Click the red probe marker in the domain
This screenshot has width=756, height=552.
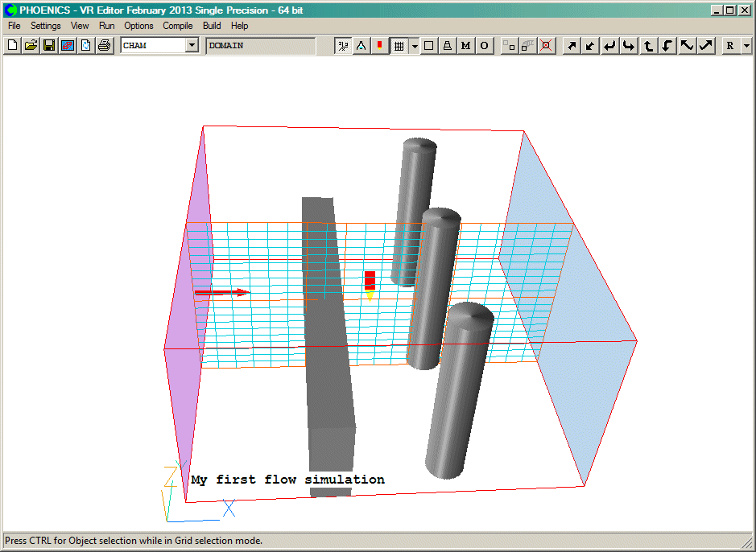(x=370, y=281)
